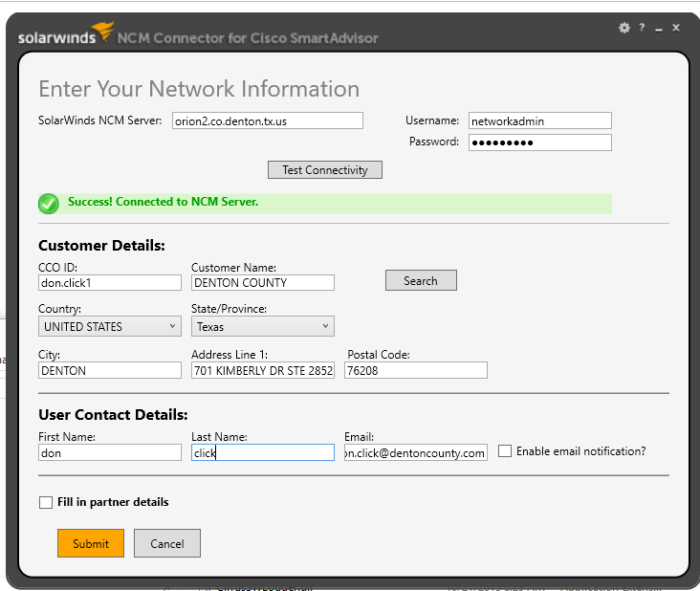Open the help question mark icon
The image size is (700, 591).
(x=642, y=28)
